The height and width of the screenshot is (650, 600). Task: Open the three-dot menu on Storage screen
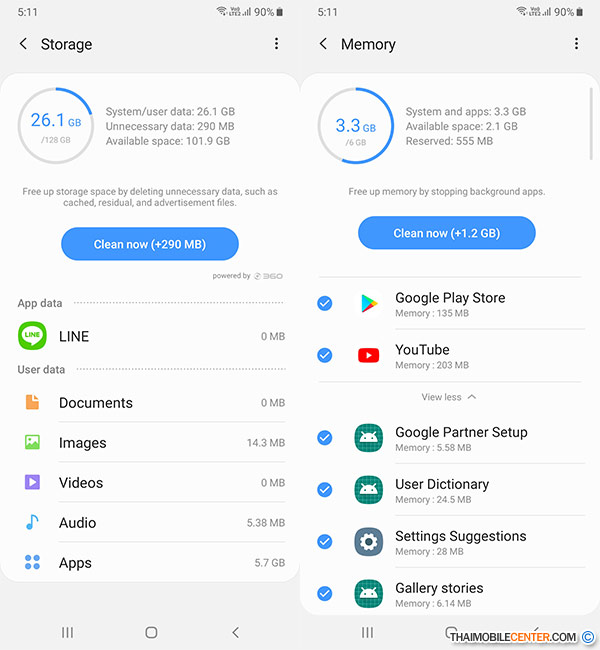pyautogui.click(x=277, y=44)
